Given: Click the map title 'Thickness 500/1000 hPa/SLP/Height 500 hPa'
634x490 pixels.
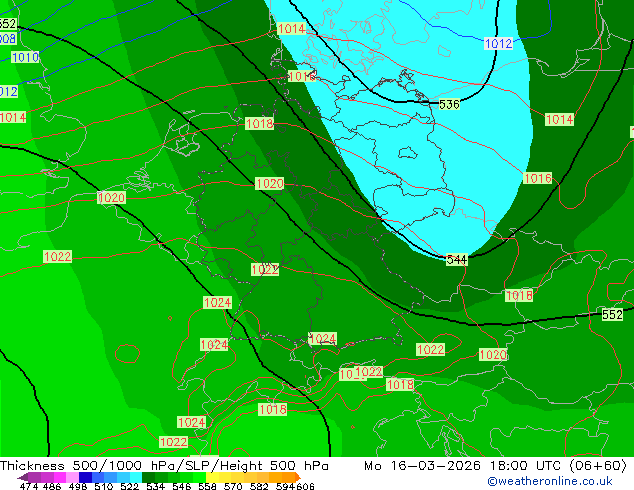Looking at the screenshot, I should [x=164, y=466].
